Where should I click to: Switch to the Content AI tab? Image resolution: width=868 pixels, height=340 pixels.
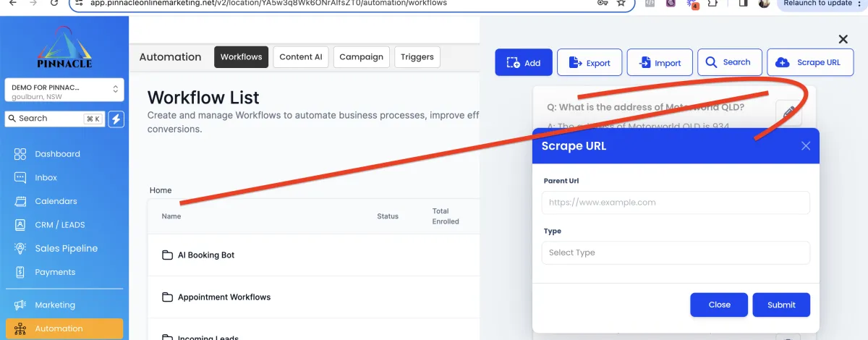tap(301, 57)
